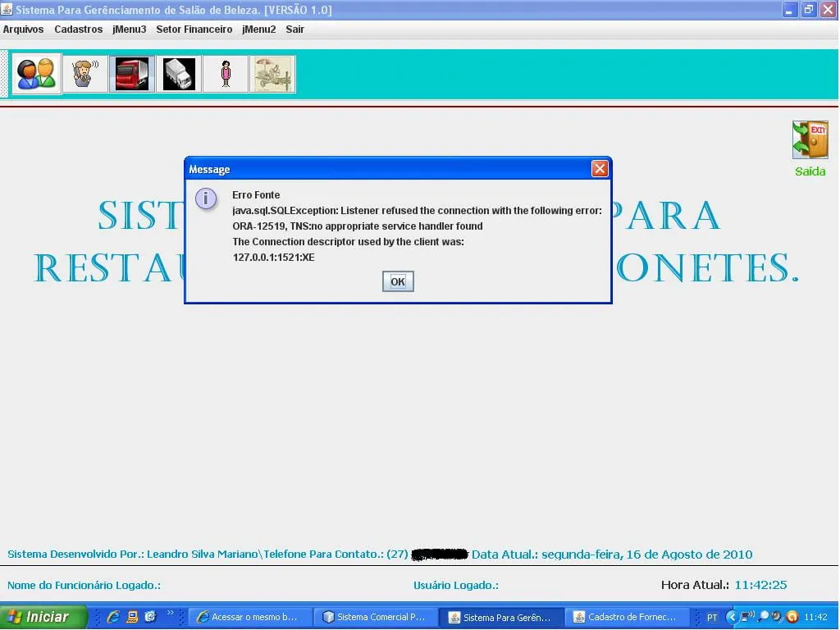Viewport: 840px width, 630px height.
Task: Click the orange circular tray icon
Action: pyautogui.click(x=792, y=617)
